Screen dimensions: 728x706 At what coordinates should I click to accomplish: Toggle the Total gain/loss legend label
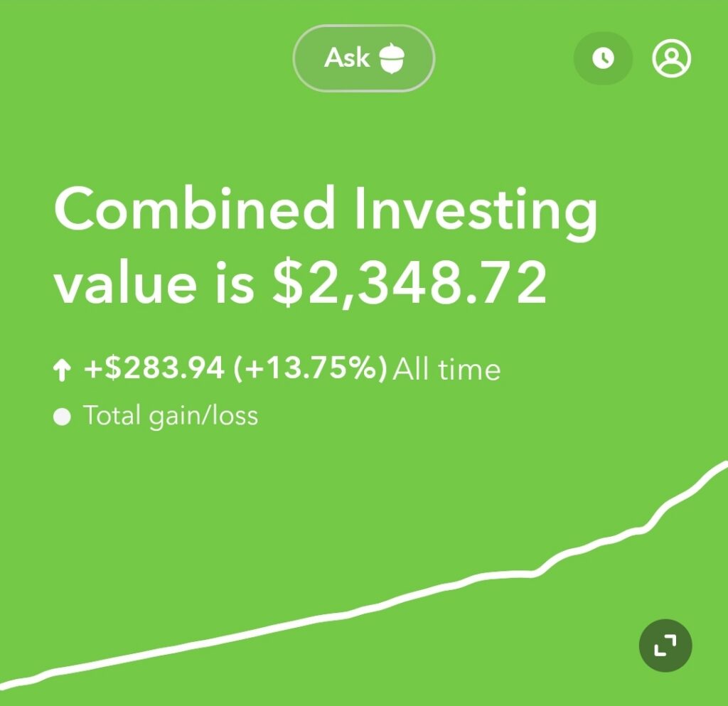(x=171, y=415)
